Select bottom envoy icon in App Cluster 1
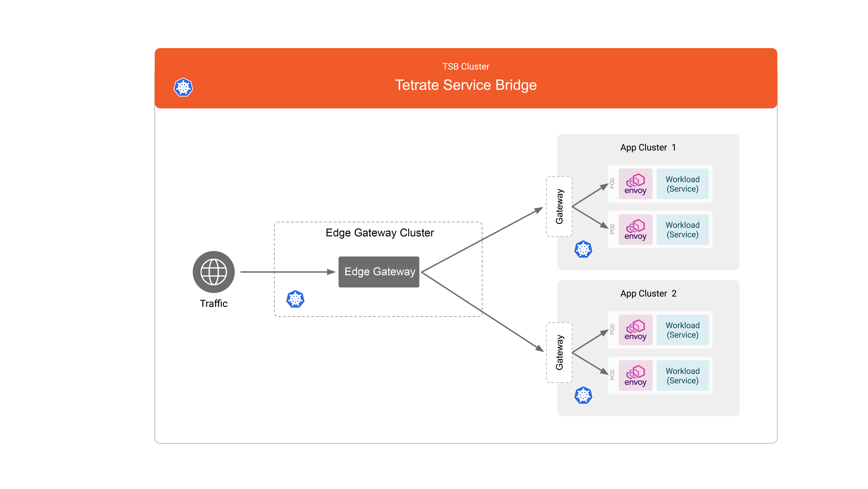The height and width of the screenshot is (489, 868). (x=635, y=230)
